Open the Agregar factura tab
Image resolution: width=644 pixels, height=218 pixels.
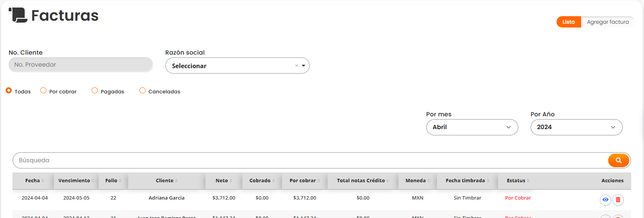pos(607,22)
